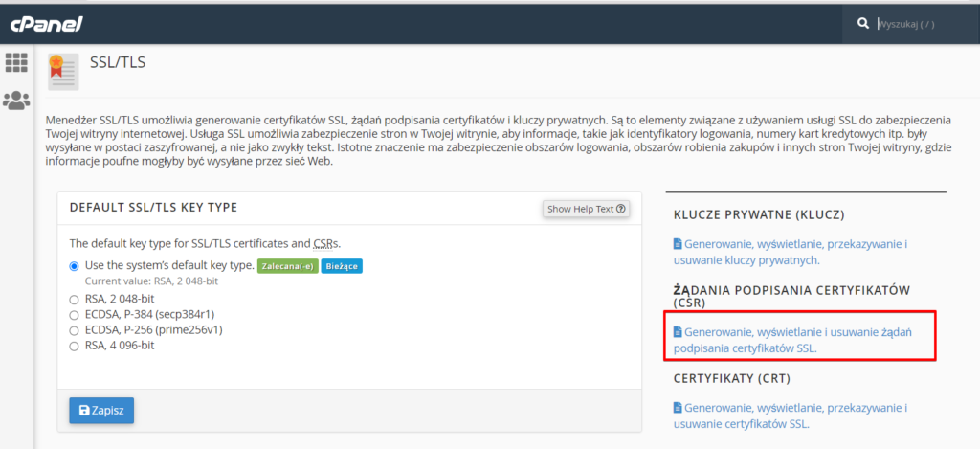Select "Use the system's default key type" option

75,266
